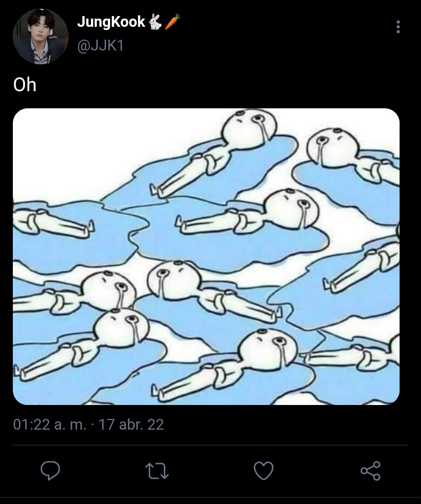Open the crying figures meme image
Image resolution: width=421 pixels, height=504 pixels.
(206, 256)
